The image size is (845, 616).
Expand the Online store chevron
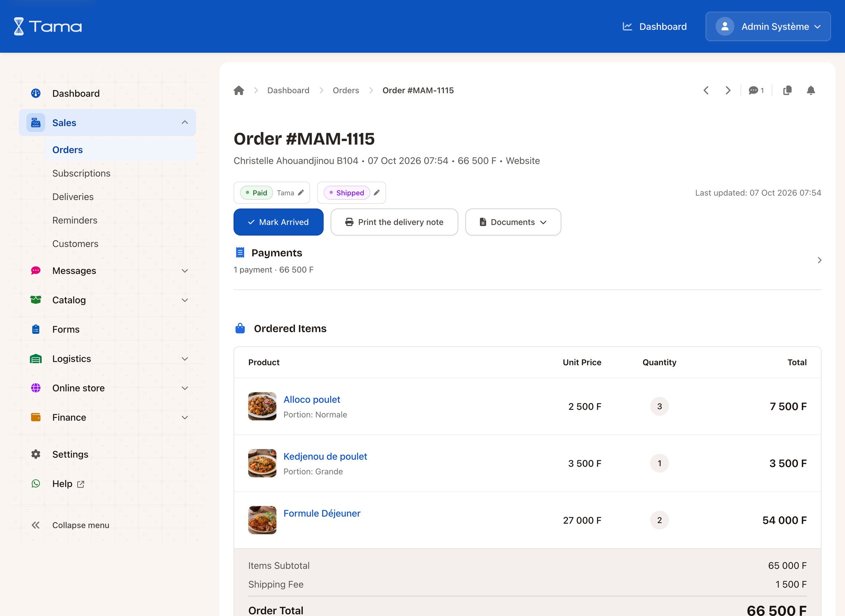point(185,388)
